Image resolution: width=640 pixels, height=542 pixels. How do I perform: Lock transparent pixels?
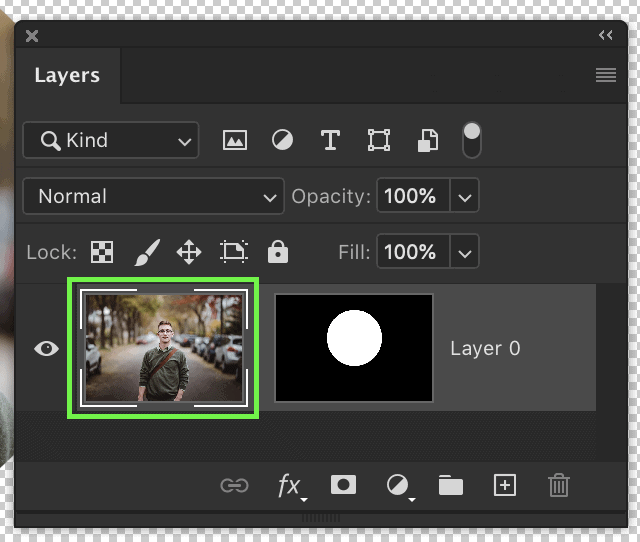(102, 252)
